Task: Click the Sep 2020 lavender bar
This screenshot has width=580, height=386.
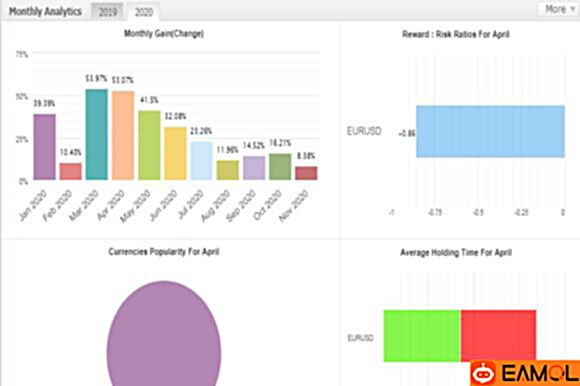Action: (x=254, y=168)
